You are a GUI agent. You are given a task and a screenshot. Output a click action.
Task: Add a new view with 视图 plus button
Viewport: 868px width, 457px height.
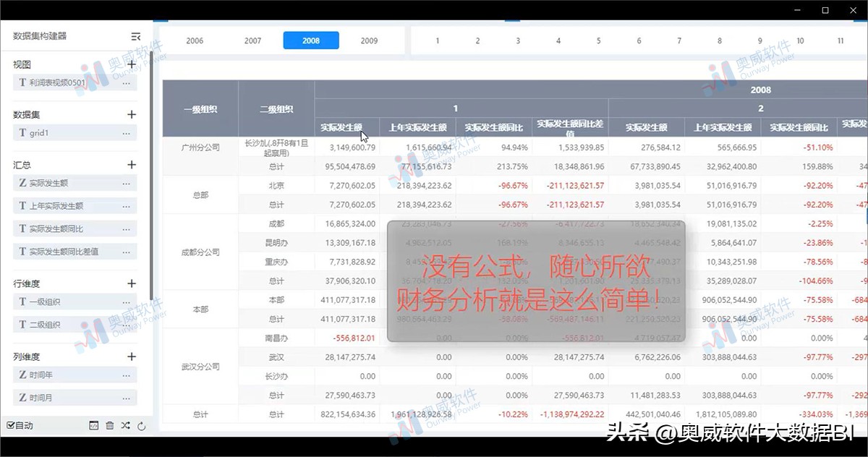click(x=131, y=64)
